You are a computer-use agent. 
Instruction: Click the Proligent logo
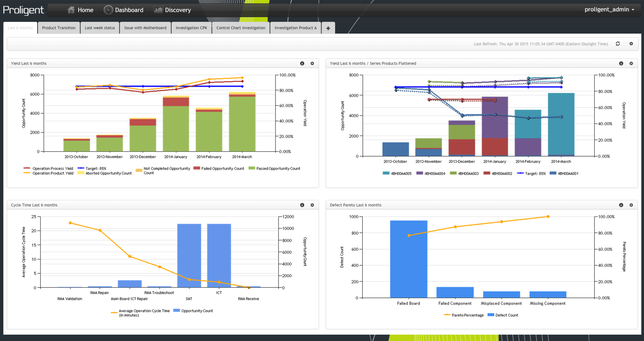[x=23, y=10]
